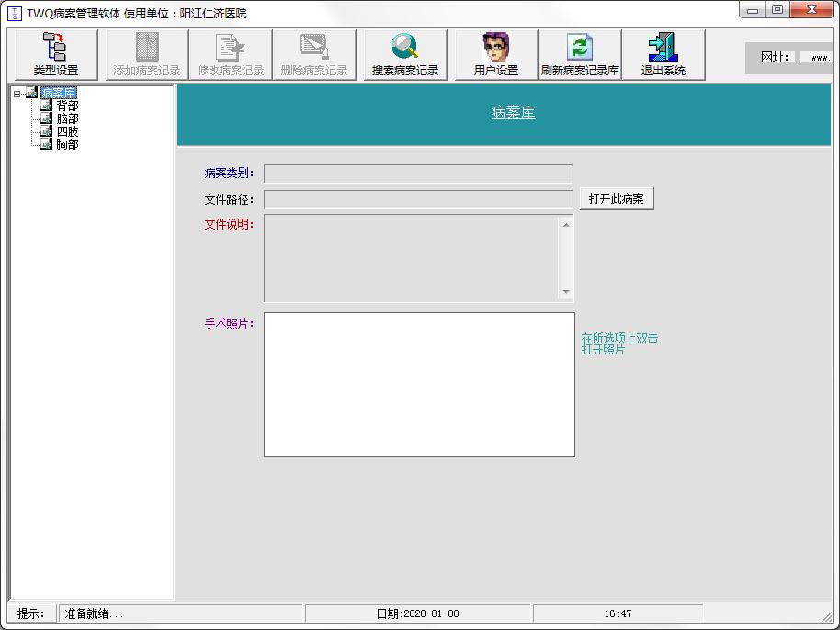
Task: Focus the 文件路径 input field
Action: coord(418,199)
